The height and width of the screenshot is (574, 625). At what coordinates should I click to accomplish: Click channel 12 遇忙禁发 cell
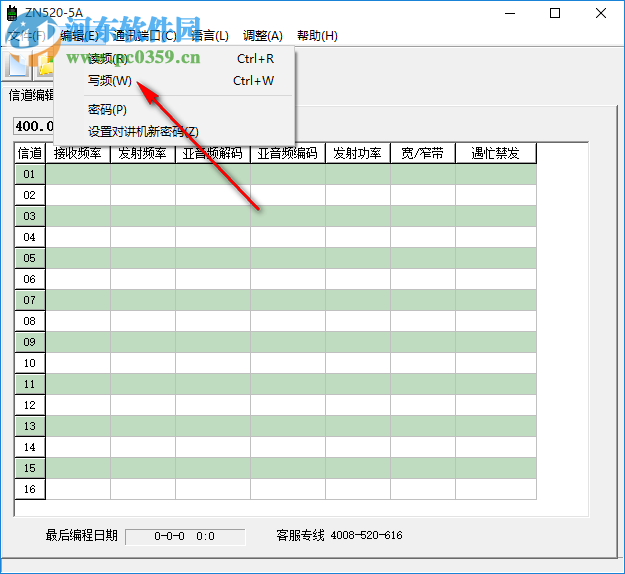pos(496,405)
